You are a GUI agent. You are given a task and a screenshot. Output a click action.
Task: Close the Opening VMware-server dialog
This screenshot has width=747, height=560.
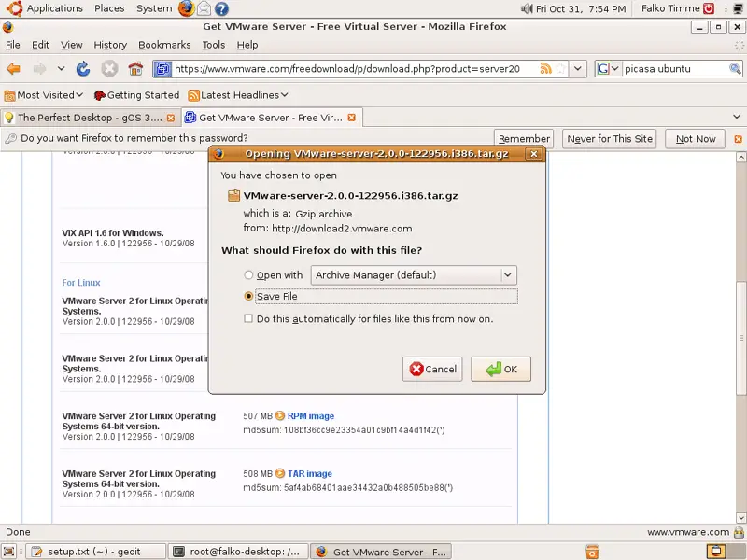coord(533,154)
